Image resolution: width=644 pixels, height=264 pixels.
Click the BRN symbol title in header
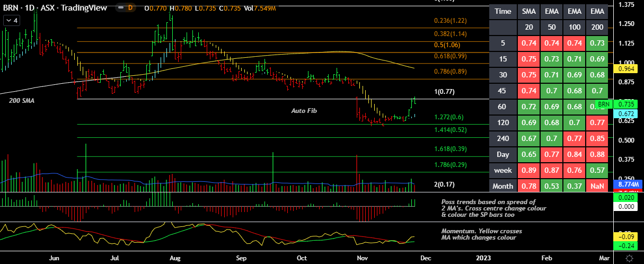coord(11,8)
